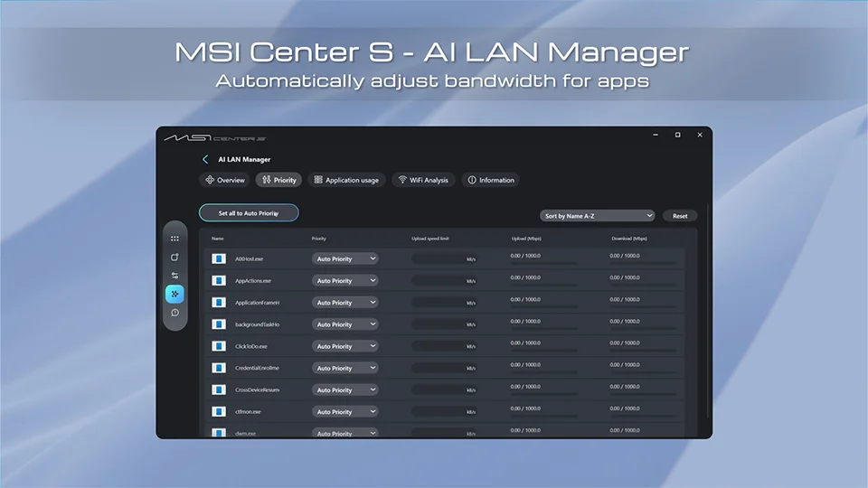This screenshot has height=488, width=868.
Task: Click the Download (Mbps) column header
Action: [629, 239]
